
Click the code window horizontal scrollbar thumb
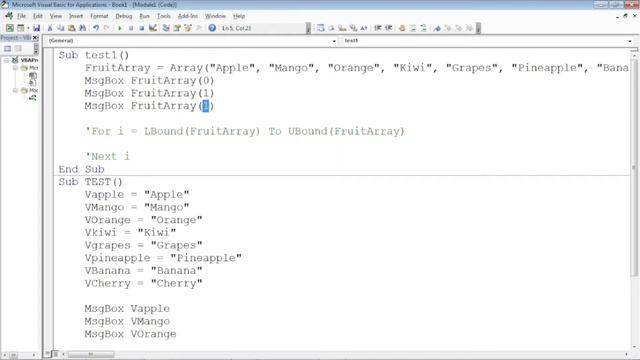pyautogui.click(x=91, y=354)
